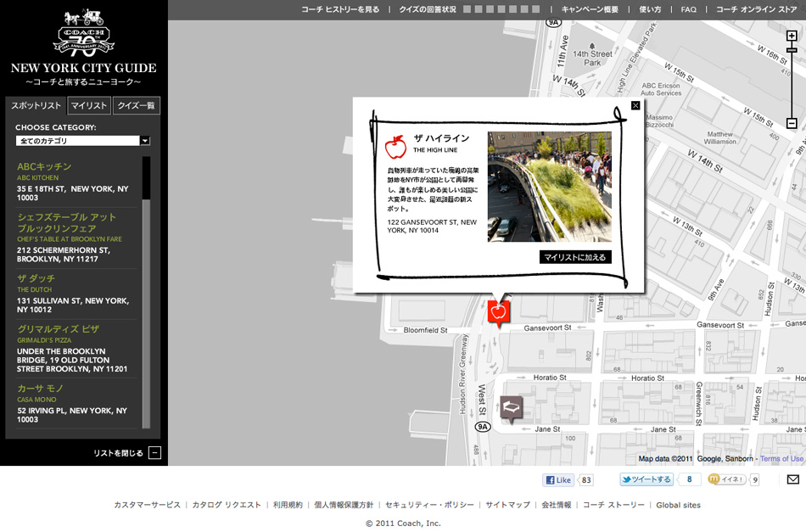Screen dimensions: 806x532
Task: Click the Twitter tweet button
Action: tap(646, 479)
